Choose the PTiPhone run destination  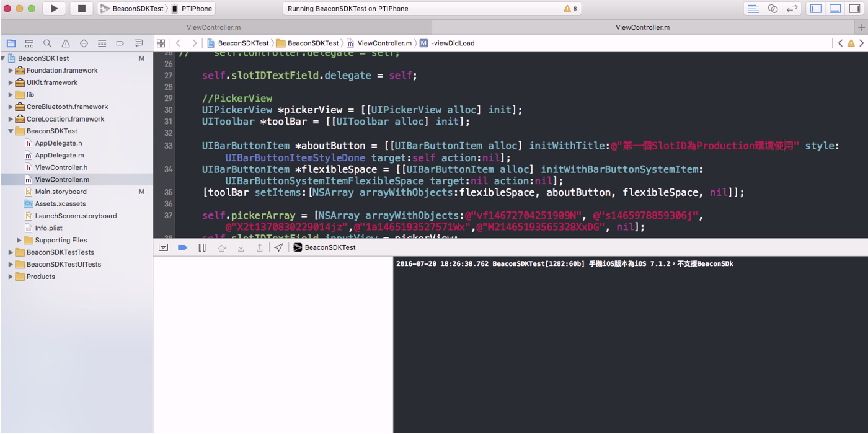[x=192, y=9]
